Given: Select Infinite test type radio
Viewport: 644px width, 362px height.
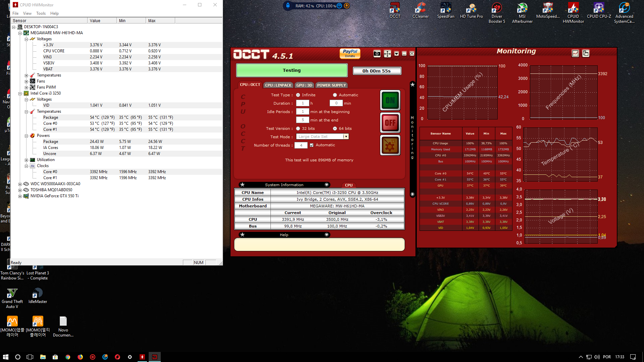Looking at the screenshot, I should pyautogui.click(x=298, y=95).
